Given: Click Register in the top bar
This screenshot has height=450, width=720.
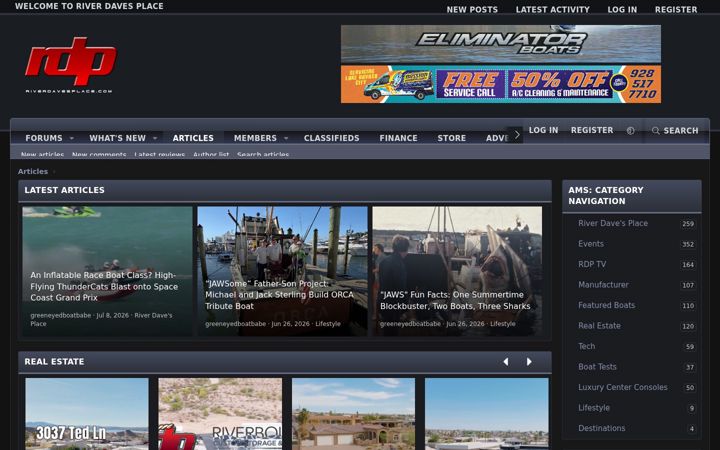Looking at the screenshot, I should 676,10.
